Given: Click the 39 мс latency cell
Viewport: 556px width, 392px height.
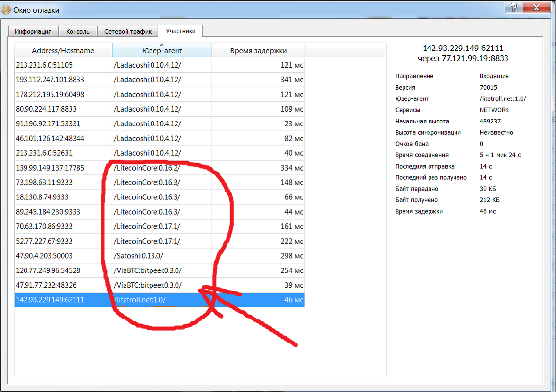Looking at the screenshot, I should (258, 285).
